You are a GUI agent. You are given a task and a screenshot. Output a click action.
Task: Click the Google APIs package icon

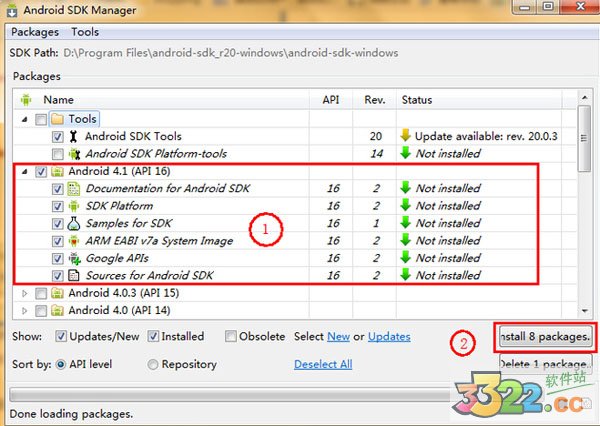coord(74,258)
